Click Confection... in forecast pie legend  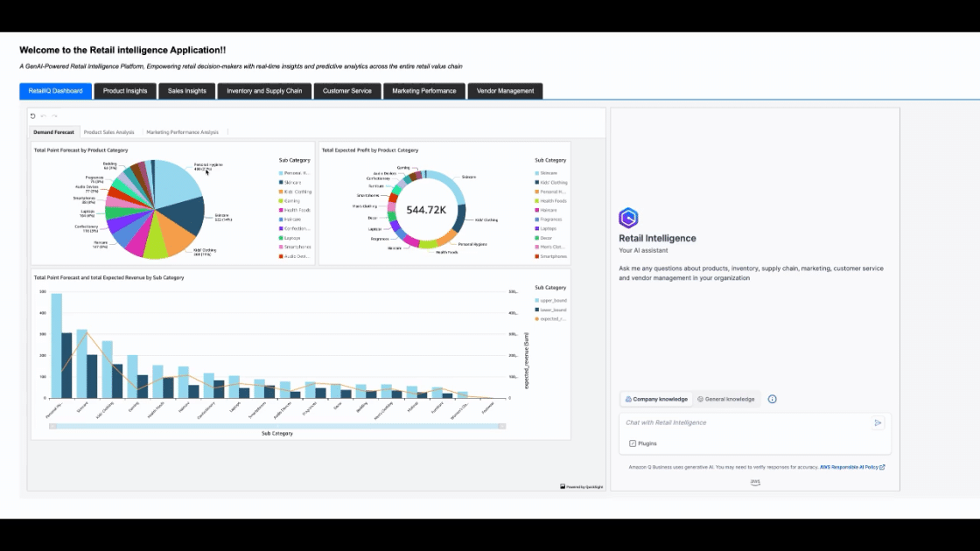click(294, 228)
